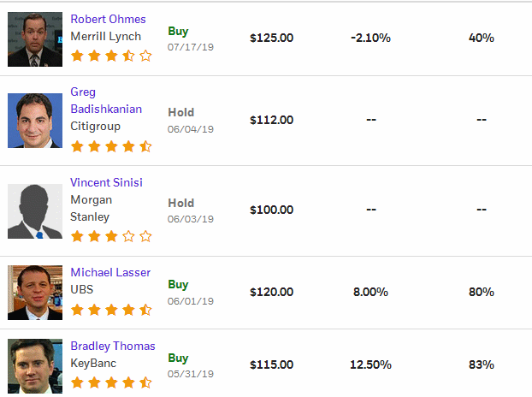532x397 pixels.
Task: Click Robert Ohmes profile photo
Action: (35, 39)
